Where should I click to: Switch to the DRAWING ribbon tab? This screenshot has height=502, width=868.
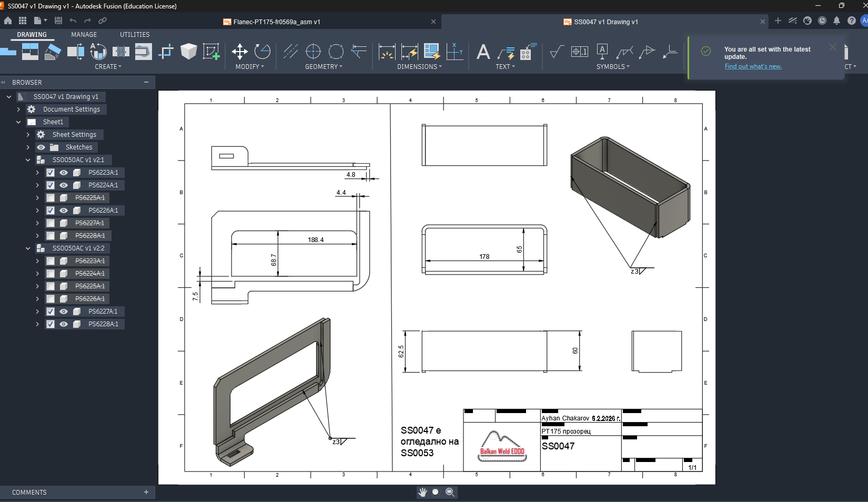tap(32, 35)
